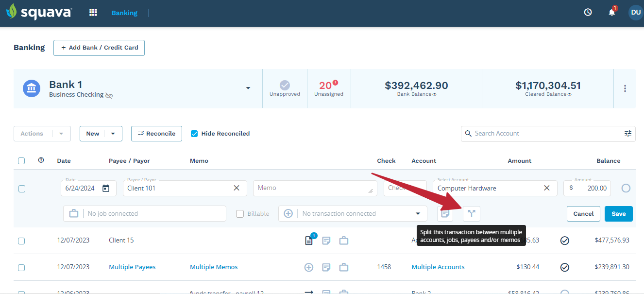Expand the Bank 1 account dropdown arrow
644x294 pixels.
click(248, 88)
